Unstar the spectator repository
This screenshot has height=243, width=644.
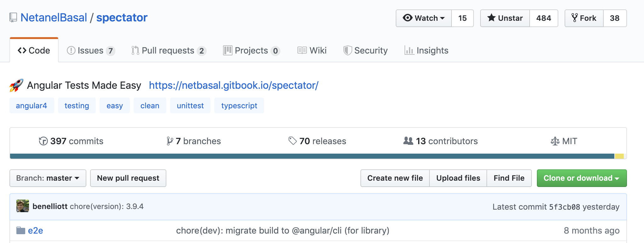[x=505, y=18]
